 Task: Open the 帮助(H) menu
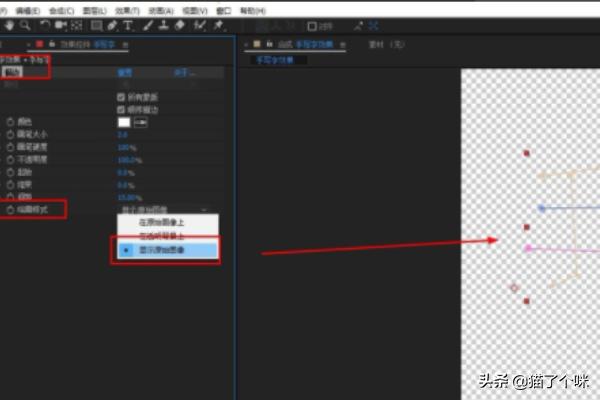[x=253, y=11]
